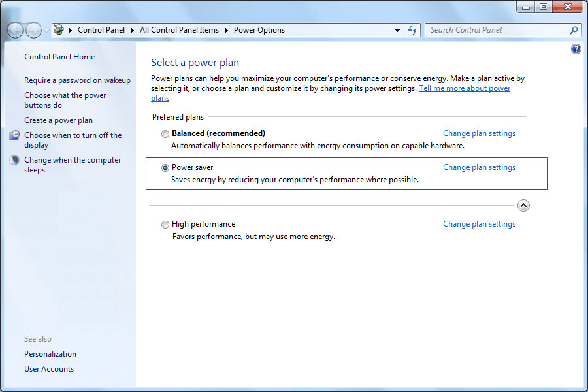The width and height of the screenshot is (588, 392).
Task: Collapse the additional plans chevron
Action: (x=523, y=205)
